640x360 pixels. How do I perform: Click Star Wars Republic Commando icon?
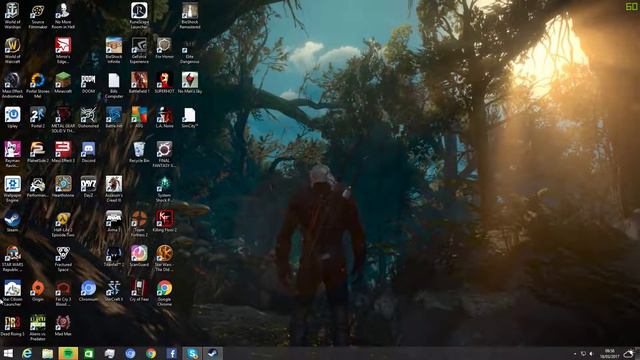(12, 259)
